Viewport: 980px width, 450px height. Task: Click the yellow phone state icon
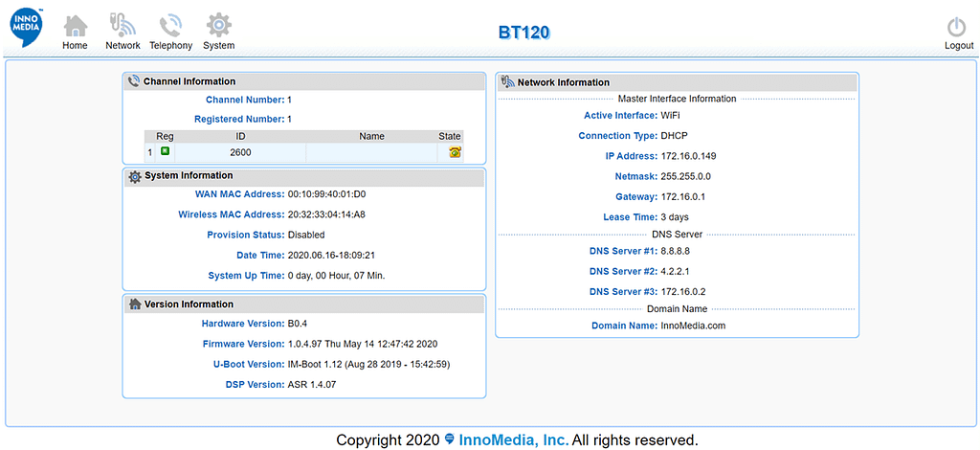coord(455,152)
